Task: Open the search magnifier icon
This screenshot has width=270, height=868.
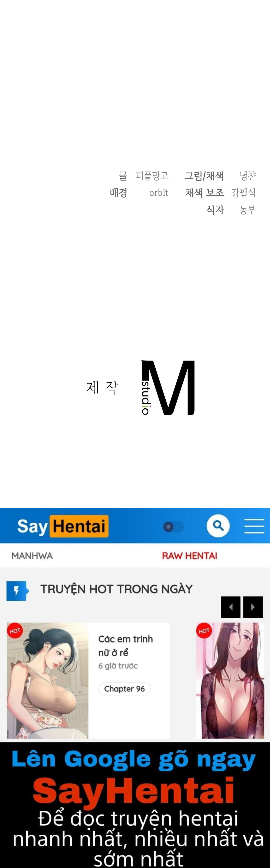Action: point(218,526)
